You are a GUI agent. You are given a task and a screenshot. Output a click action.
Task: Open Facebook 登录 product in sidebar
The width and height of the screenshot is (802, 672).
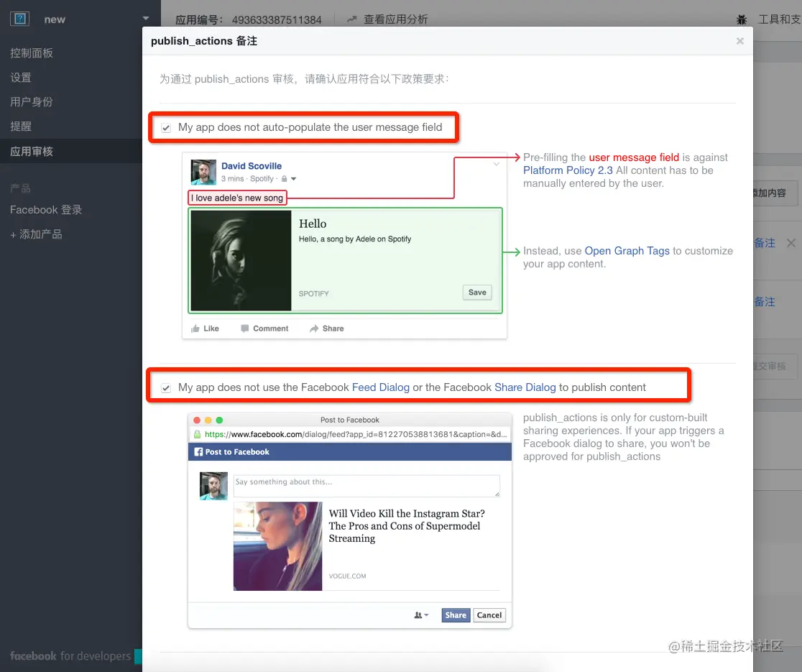(46, 210)
